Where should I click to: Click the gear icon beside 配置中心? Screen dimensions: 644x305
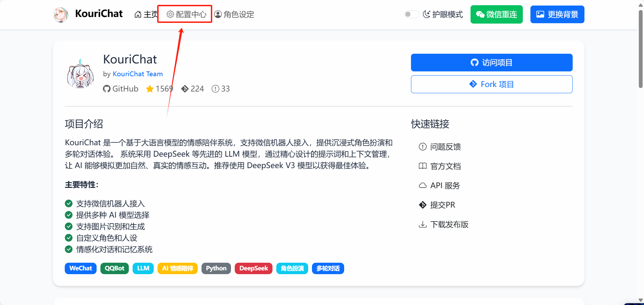pyautogui.click(x=170, y=14)
